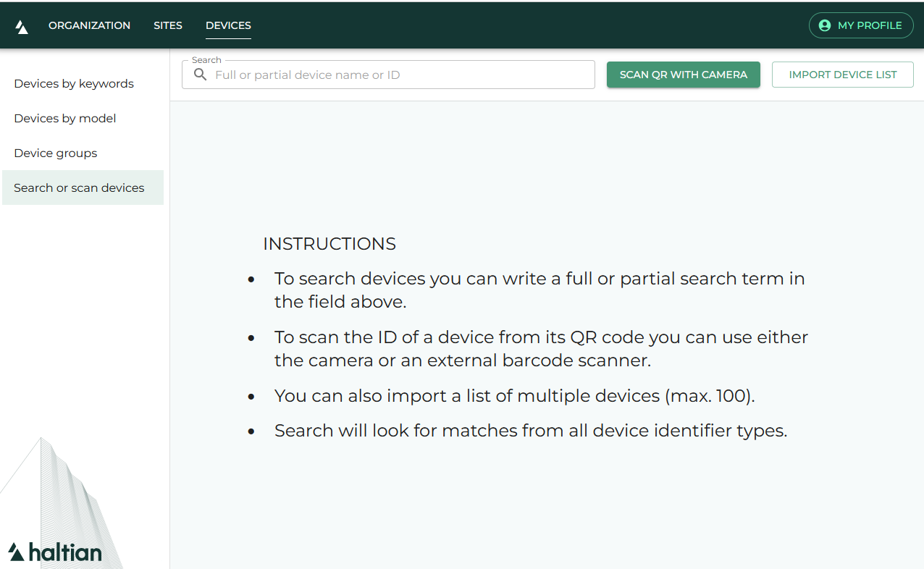
Task: Open Devices by model
Action: coord(83,118)
